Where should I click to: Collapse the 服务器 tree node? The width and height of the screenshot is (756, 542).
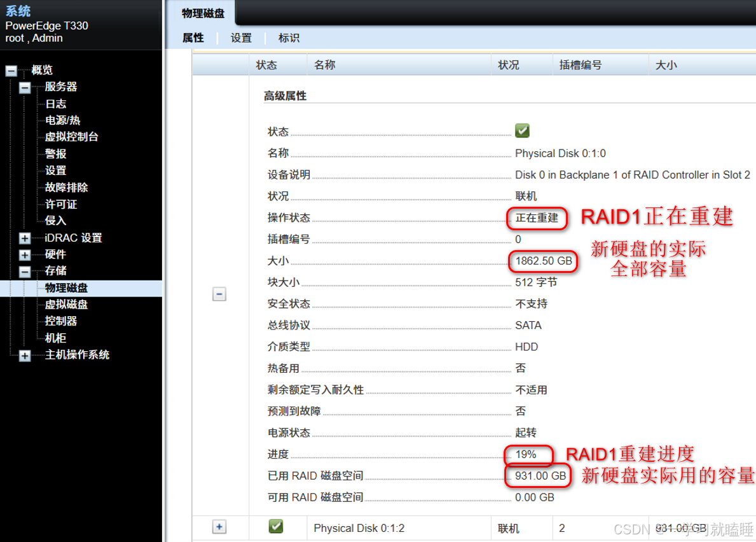[x=24, y=88]
